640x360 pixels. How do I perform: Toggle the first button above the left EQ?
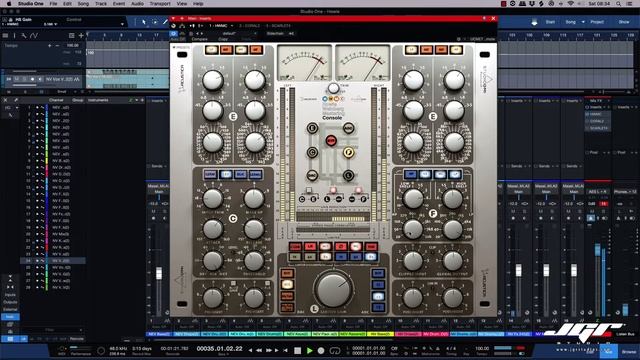[x=211, y=50]
